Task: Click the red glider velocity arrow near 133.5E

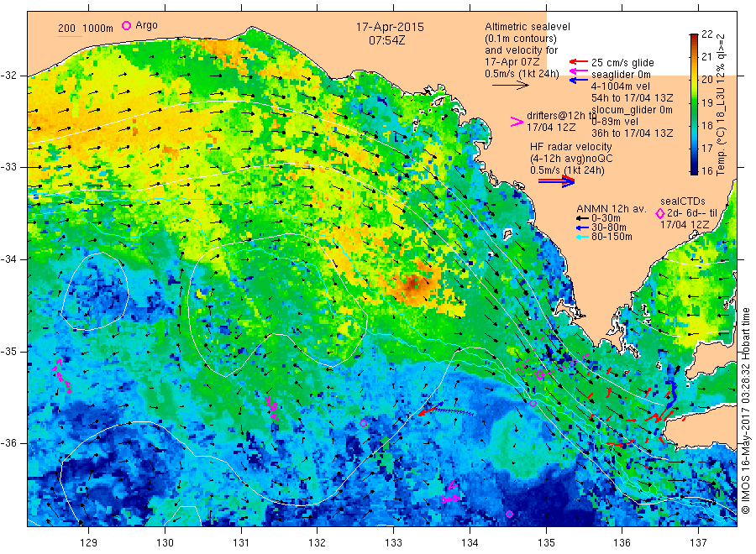Action: pyautogui.click(x=428, y=410)
